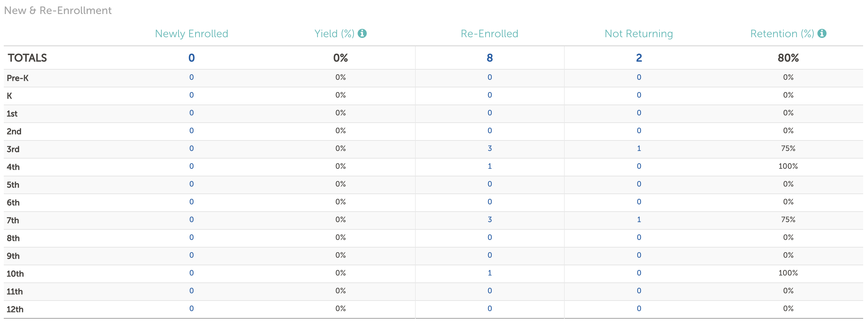Click the total Newly Enrolled count
868x324 pixels.
tap(191, 58)
